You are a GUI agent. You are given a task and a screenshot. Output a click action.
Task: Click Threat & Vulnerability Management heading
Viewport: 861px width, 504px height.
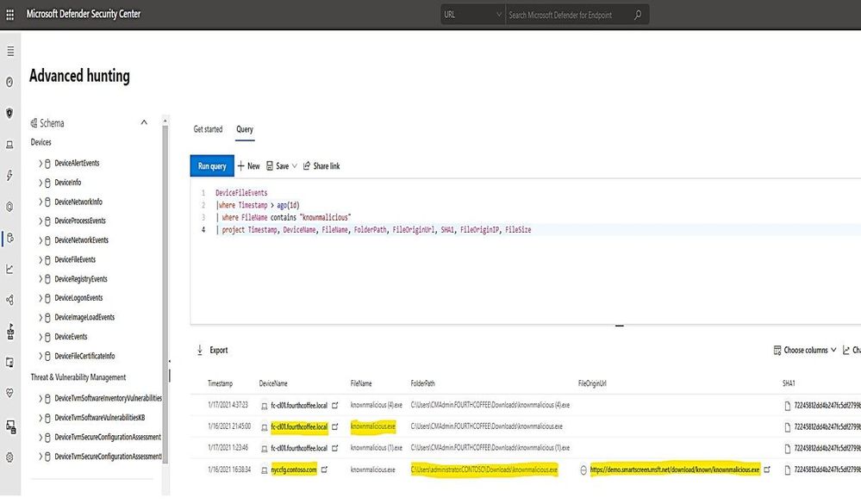(78, 377)
